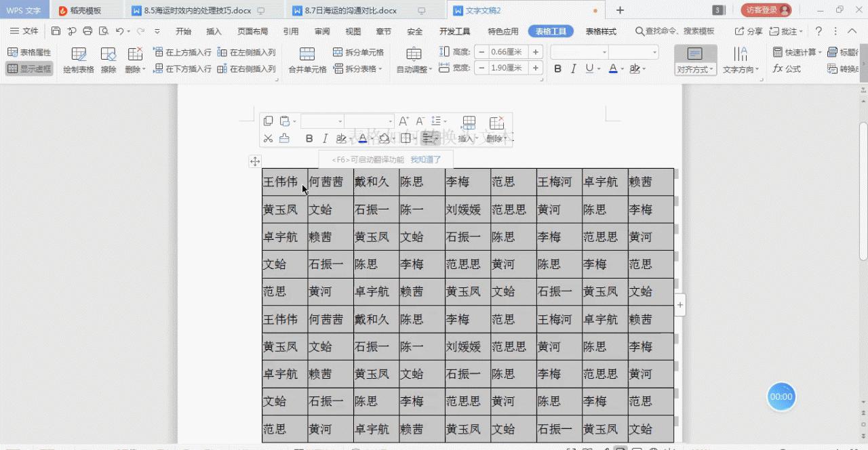This screenshot has width=868, height=450.
Task: Select the 绘制表格 draw table tool
Action: pos(79,60)
